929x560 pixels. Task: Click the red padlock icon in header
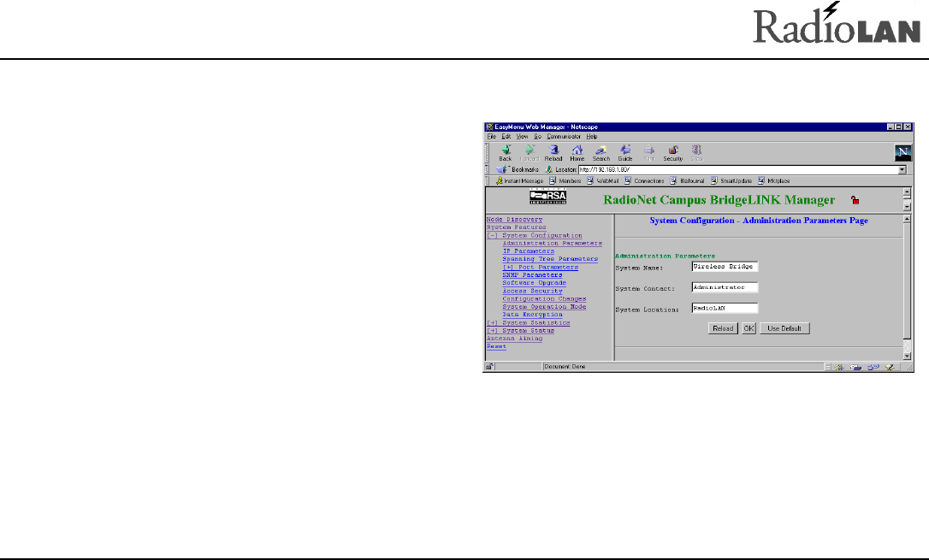click(x=855, y=200)
